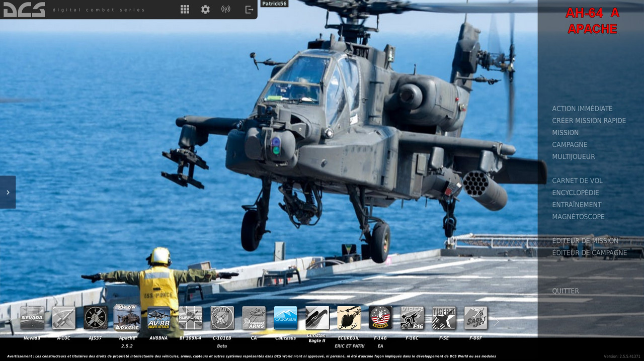Open the ENTRAÎNEMENT training entry
The width and height of the screenshot is (644, 361).
pos(577,205)
